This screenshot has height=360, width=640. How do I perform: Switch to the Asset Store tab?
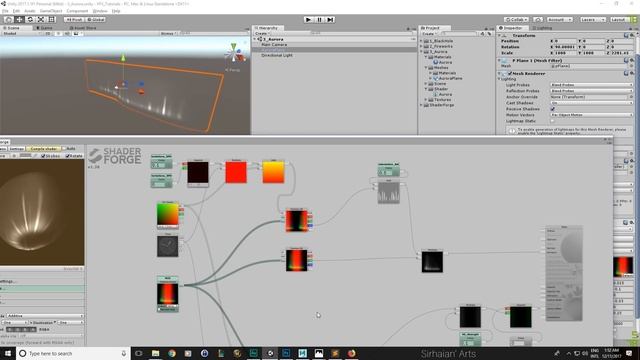point(83,28)
